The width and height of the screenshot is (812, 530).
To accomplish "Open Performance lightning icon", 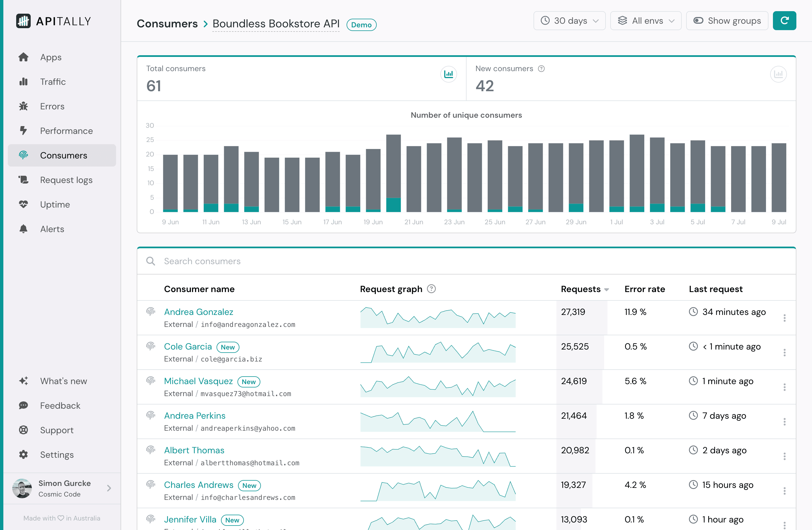I will point(23,131).
